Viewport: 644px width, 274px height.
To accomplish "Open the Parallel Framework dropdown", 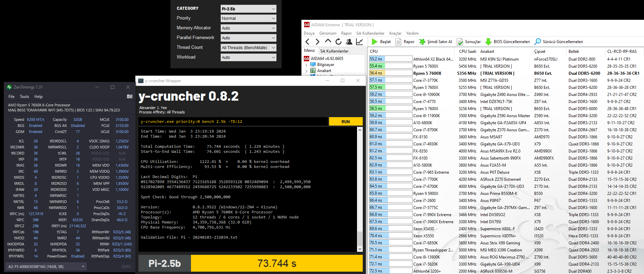I will click(249, 38).
